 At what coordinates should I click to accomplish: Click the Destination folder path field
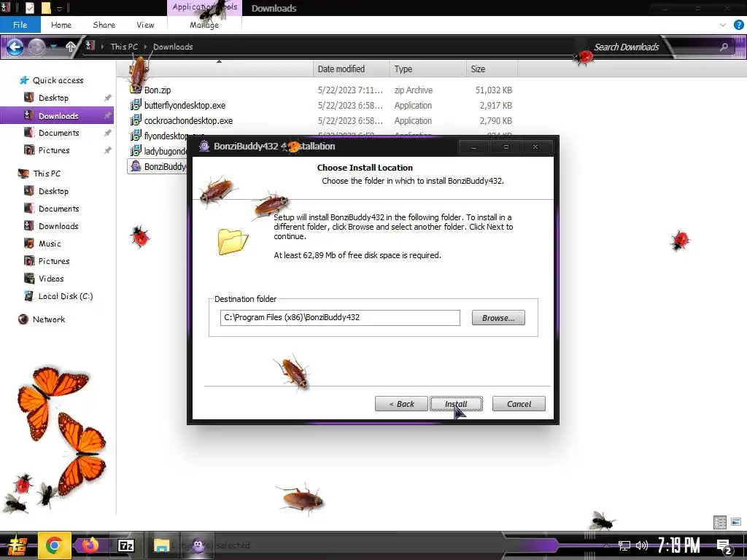click(x=340, y=318)
